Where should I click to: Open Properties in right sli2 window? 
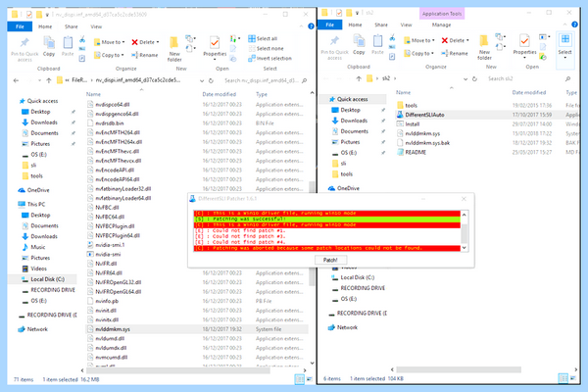(524, 45)
